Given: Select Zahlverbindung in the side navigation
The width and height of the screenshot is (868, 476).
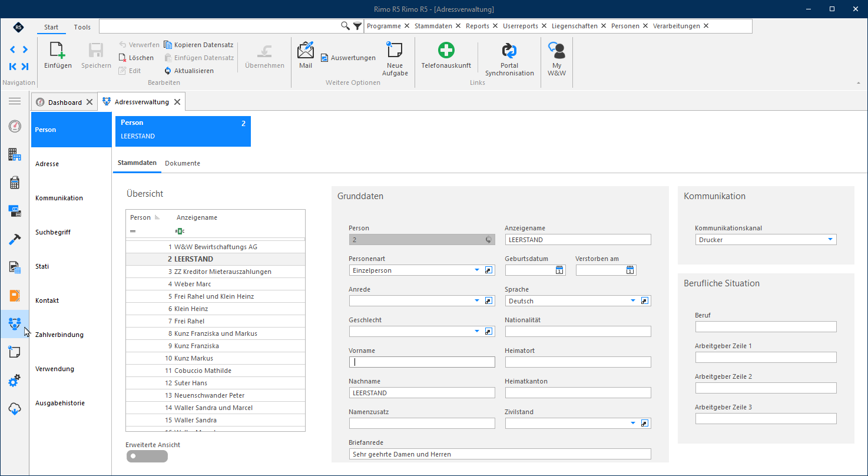Looking at the screenshot, I should pyautogui.click(x=59, y=335).
